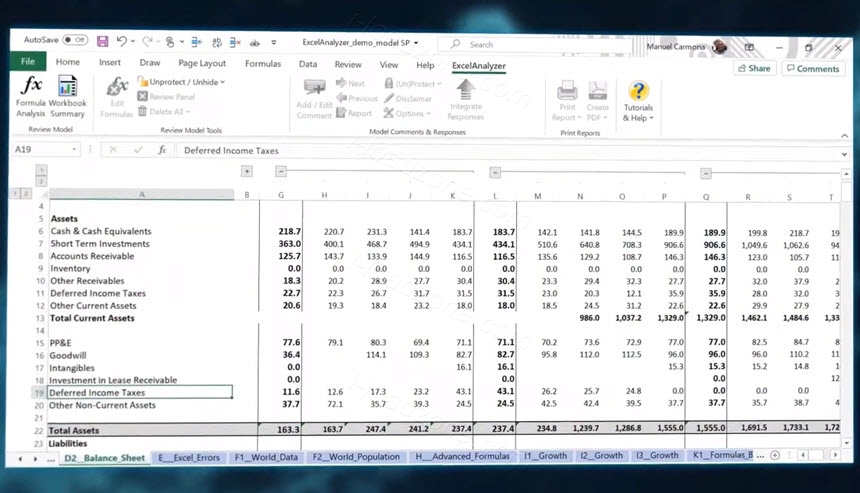Expand the column group above column B

pyautogui.click(x=247, y=172)
